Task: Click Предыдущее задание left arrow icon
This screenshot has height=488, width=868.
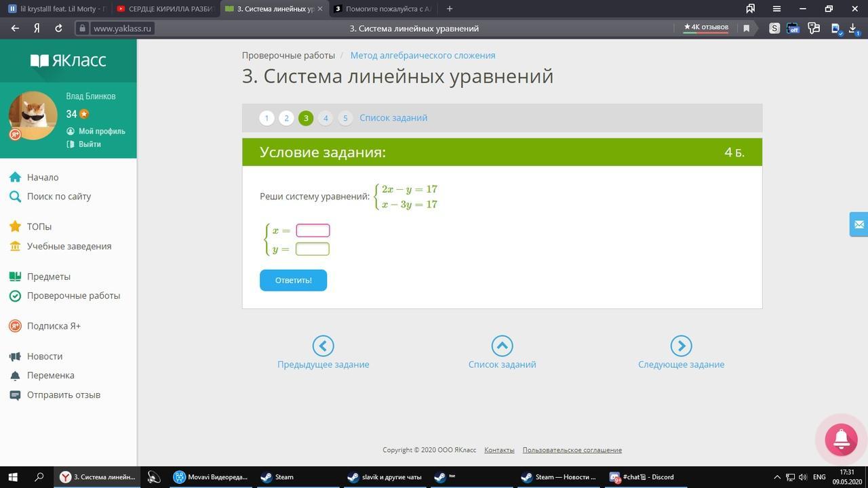Action: coord(323,346)
